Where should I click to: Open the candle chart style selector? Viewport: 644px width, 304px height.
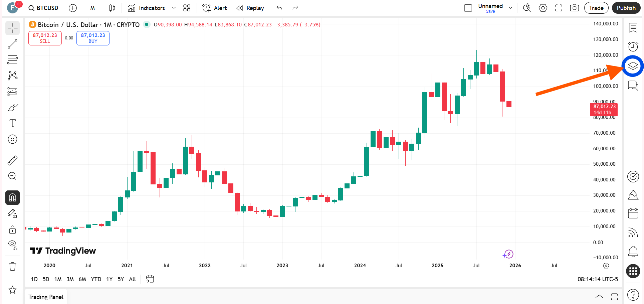(112, 8)
